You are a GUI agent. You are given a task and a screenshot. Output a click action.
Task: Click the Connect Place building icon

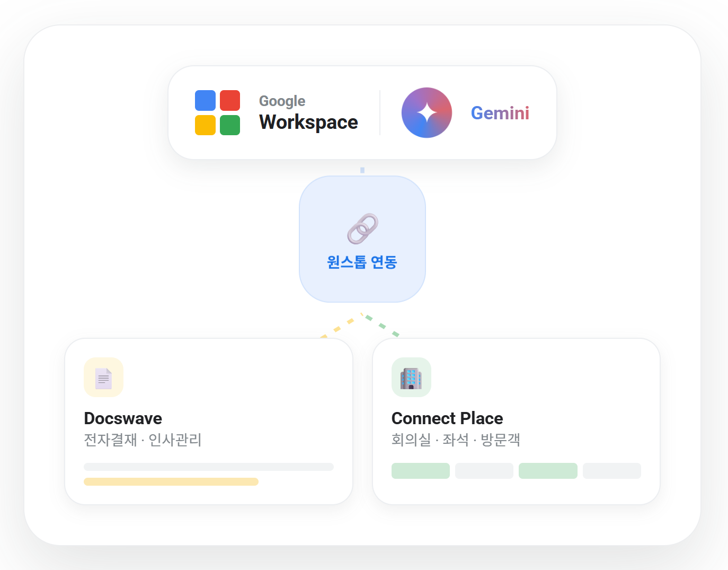pyautogui.click(x=411, y=377)
